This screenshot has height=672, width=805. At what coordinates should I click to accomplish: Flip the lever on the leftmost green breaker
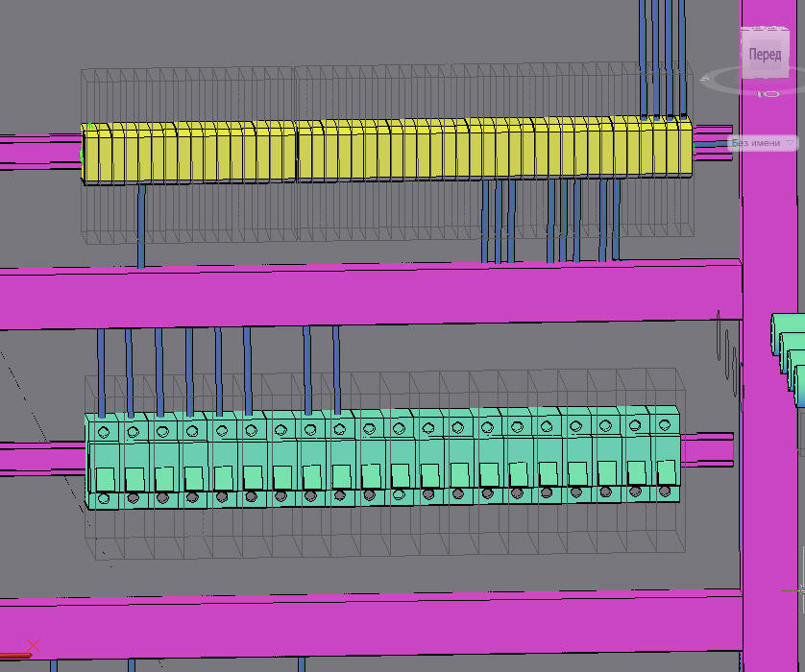(x=105, y=477)
